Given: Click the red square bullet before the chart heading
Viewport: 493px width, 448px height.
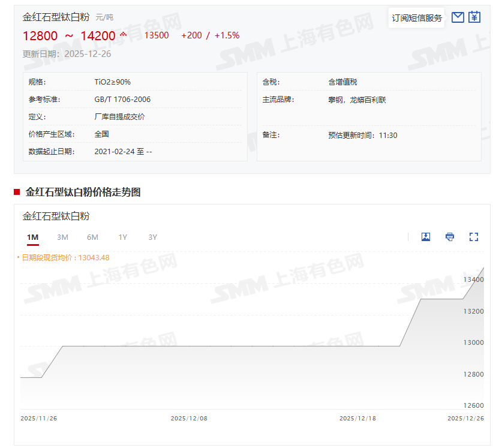Looking at the screenshot, I should [x=17, y=192].
